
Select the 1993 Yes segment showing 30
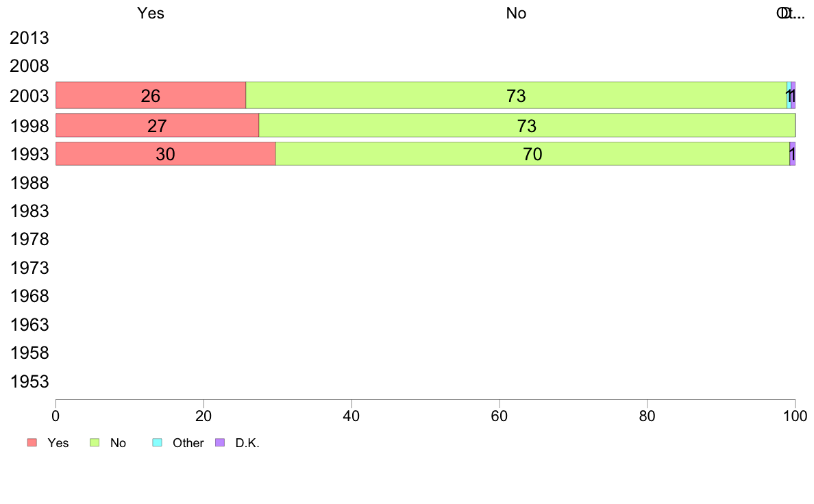pyautogui.click(x=166, y=154)
